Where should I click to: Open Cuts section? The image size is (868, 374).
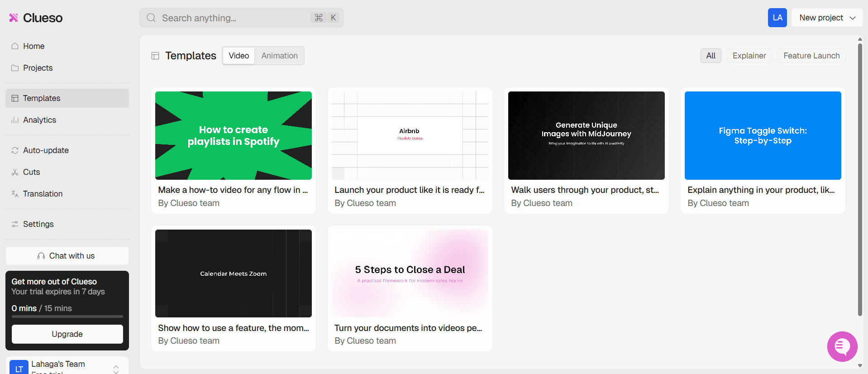(x=67, y=172)
